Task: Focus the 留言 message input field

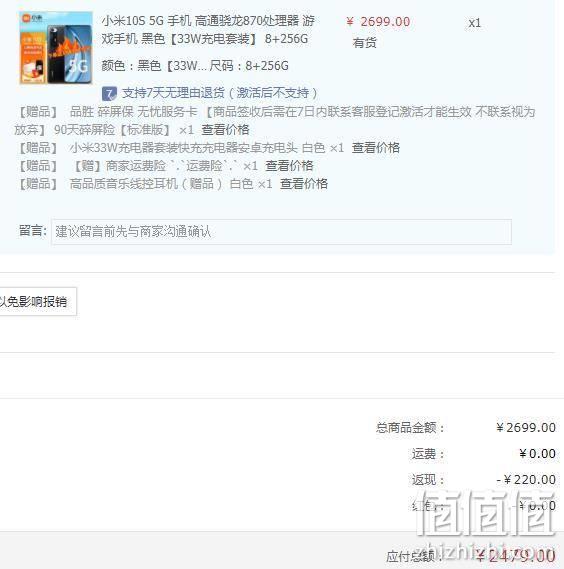Action: point(281,232)
